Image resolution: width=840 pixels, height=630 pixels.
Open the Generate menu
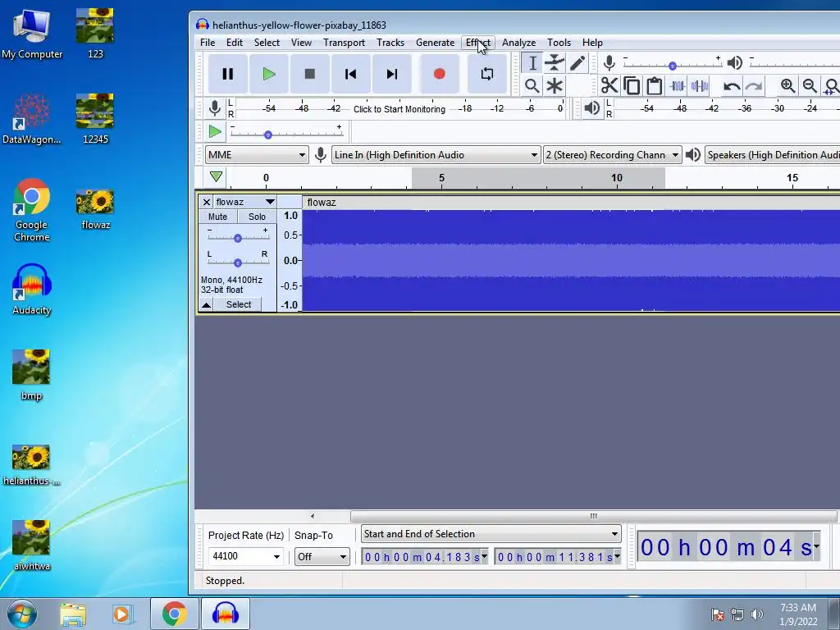[435, 43]
